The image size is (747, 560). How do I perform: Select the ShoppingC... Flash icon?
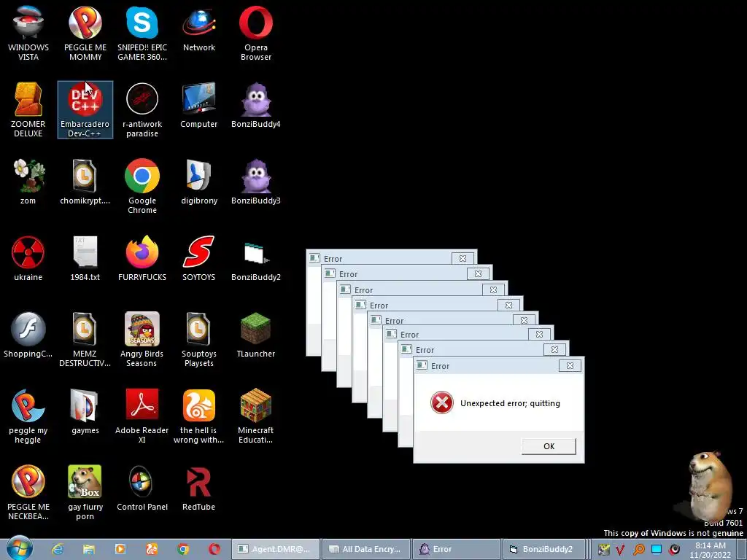click(x=28, y=335)
